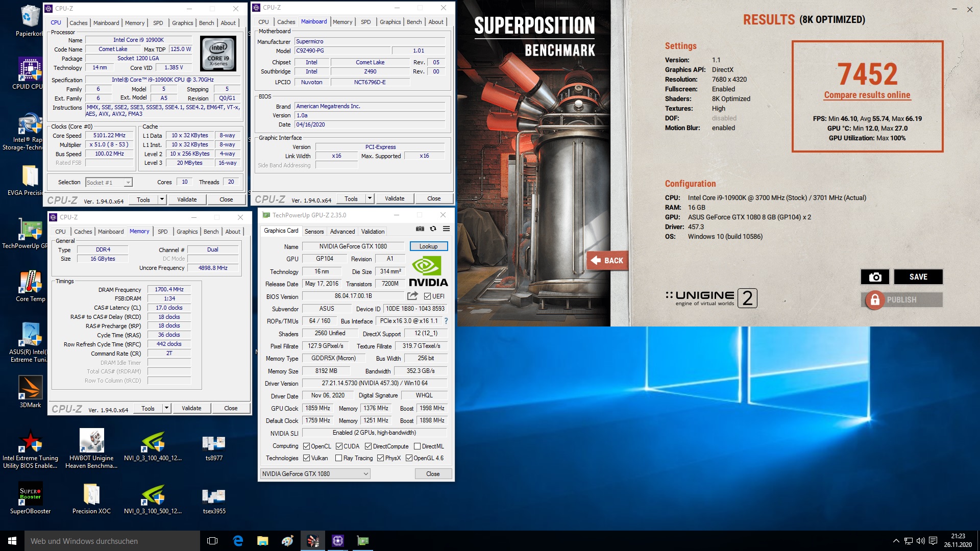Open the Precision XOC desktop icon

pyautogui.click(x=91, y=498)
